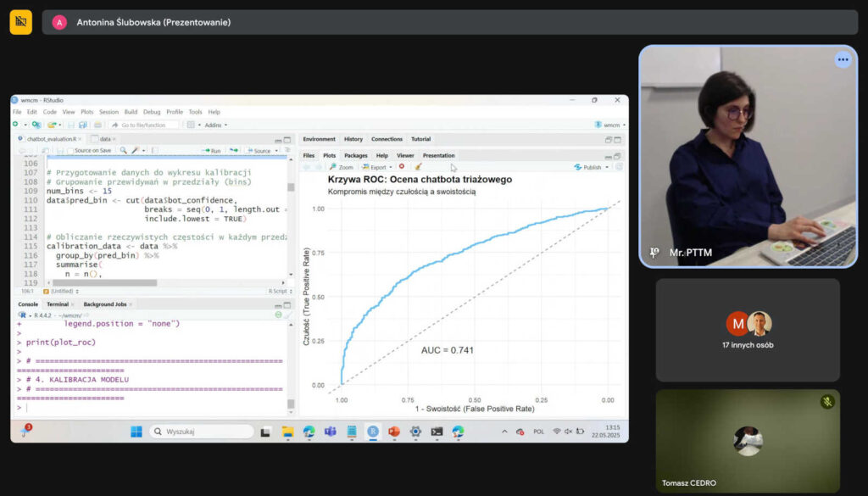The height and width of the screenshot is (496, 868).
Task: Open the Code menu
Action: tap(50, 112)
